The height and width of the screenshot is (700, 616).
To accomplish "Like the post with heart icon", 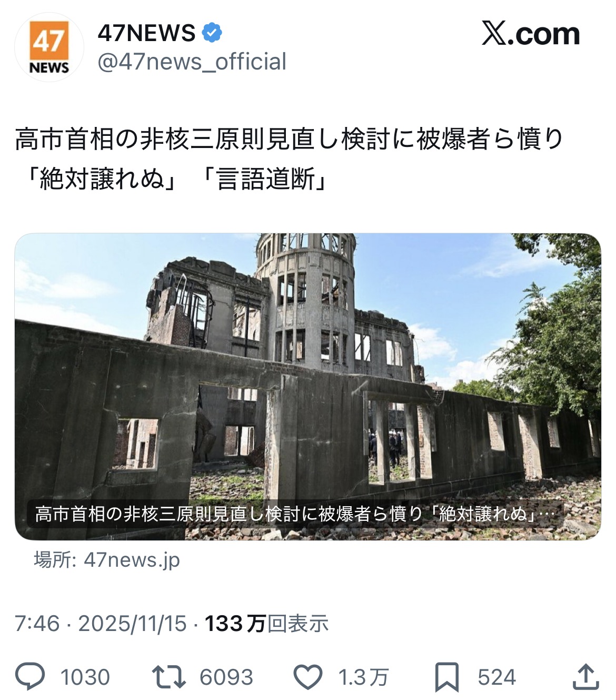I will point(307,677).
